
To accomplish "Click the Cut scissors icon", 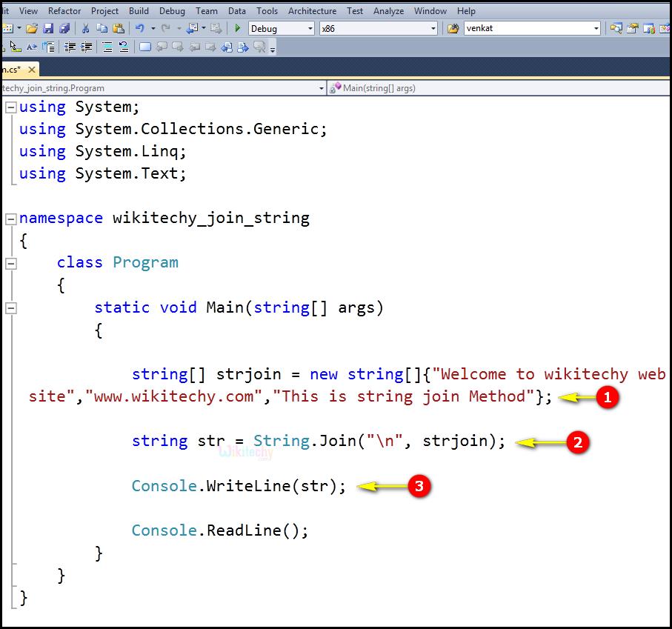I will click(x=84, y=27).
